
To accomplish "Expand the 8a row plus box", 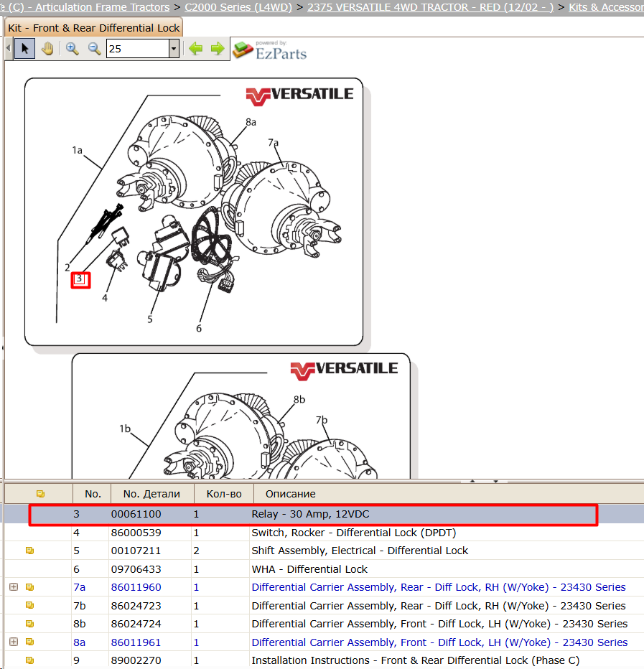I will (14, 642).
